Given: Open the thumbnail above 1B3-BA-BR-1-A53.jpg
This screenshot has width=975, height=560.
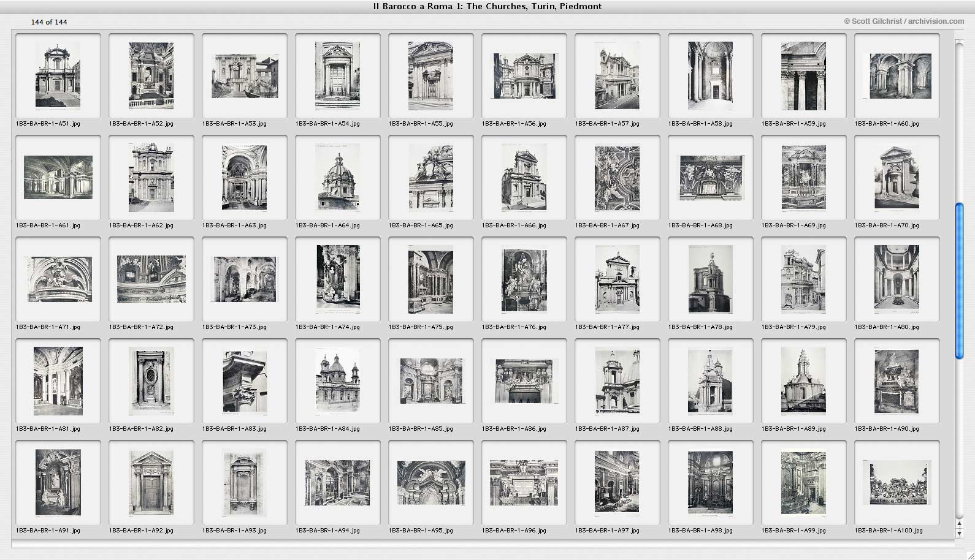Looking at the screenshot, I should point(245,76).
